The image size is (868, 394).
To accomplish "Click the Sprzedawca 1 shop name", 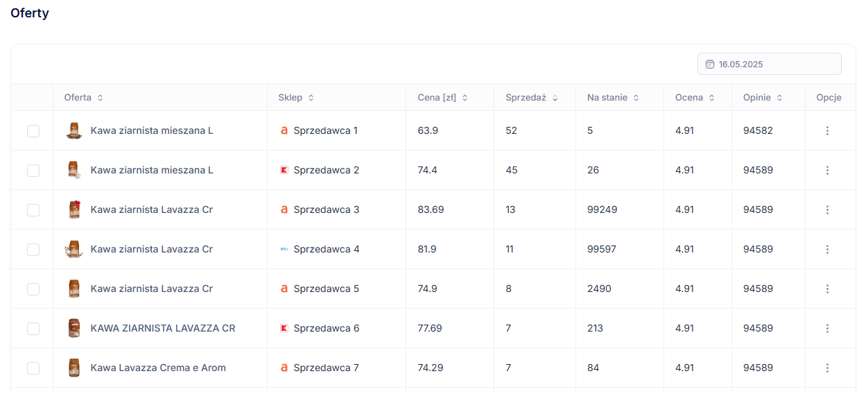I will pyautogui.click(x=325, y=130).
